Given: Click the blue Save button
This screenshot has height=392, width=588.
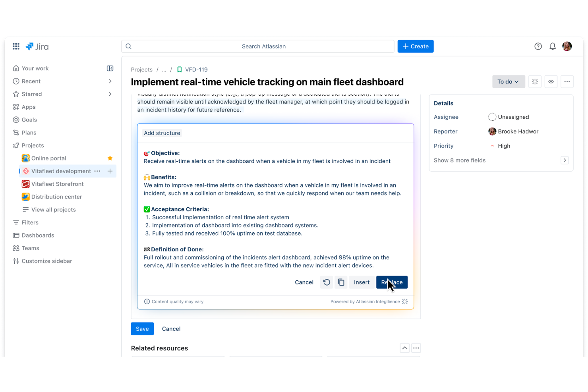Looking at the screenshot, I should pyautogui.click(x=142, y=329).
